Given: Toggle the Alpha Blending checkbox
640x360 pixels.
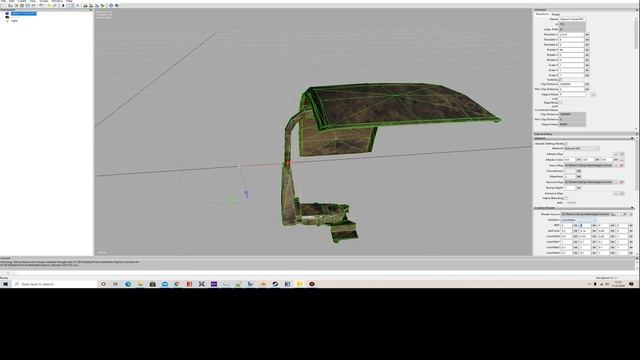Looking at the screenshot, I should 565,198.
